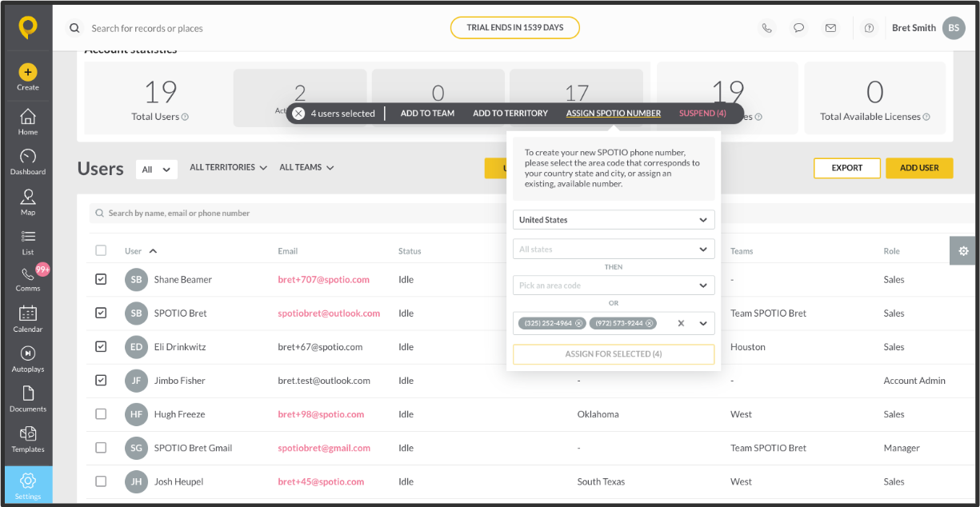Click the search magnifier icon in top bar
This screenshot has width=980, height=507.
tap(74, 28)
